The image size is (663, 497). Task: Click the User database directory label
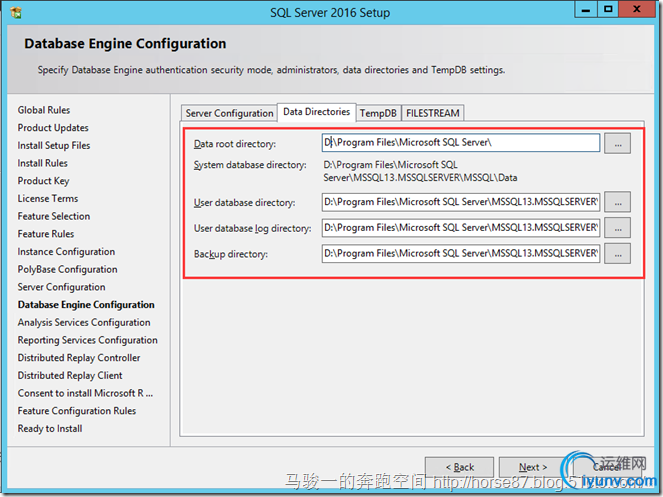[x=244, y=203]
